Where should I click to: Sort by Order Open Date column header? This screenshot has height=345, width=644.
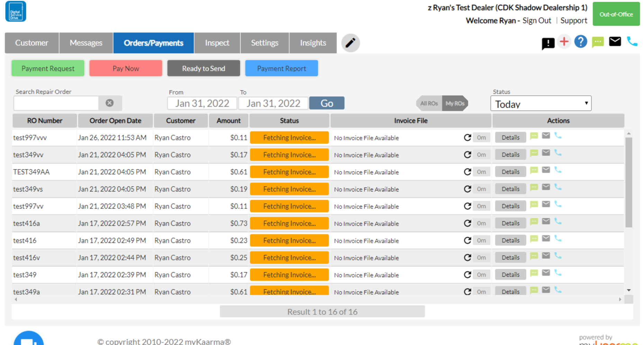115,121
